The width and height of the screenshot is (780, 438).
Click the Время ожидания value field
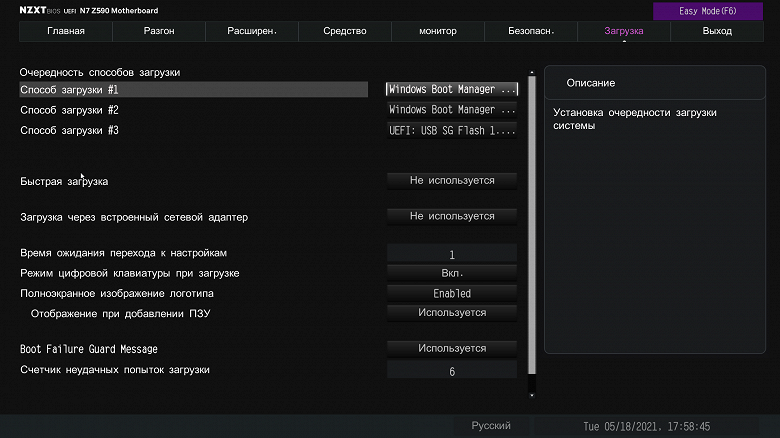coord(452,255)
